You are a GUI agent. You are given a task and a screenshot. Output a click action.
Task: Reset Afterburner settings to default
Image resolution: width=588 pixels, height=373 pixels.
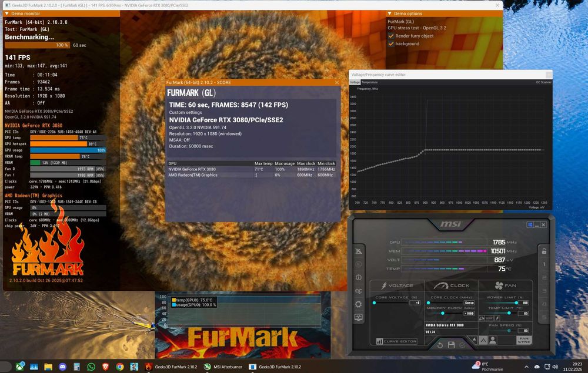(440, 345)
